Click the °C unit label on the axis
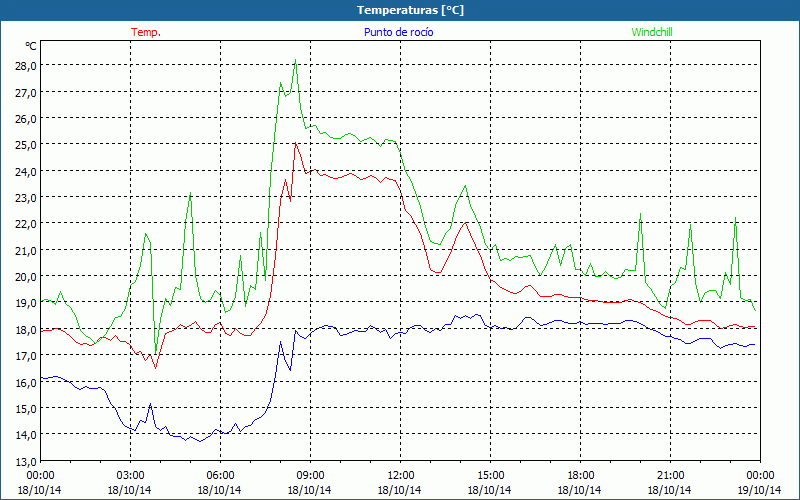 pos(31,46)
